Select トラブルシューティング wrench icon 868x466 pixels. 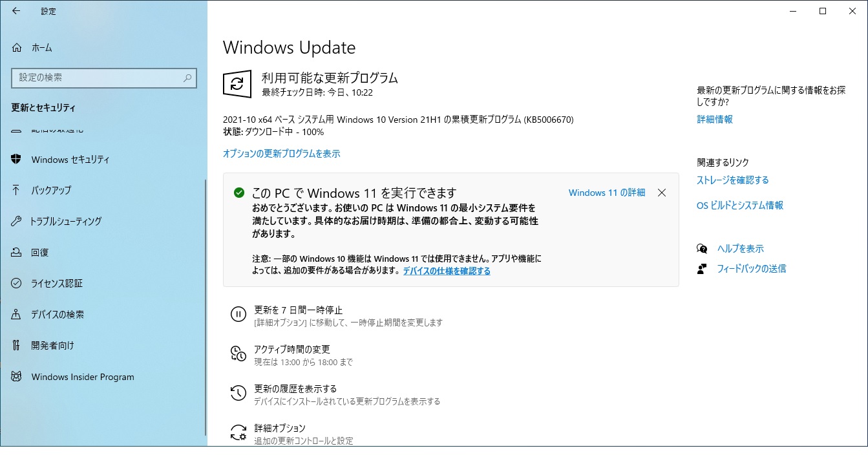tap(17, 221)
